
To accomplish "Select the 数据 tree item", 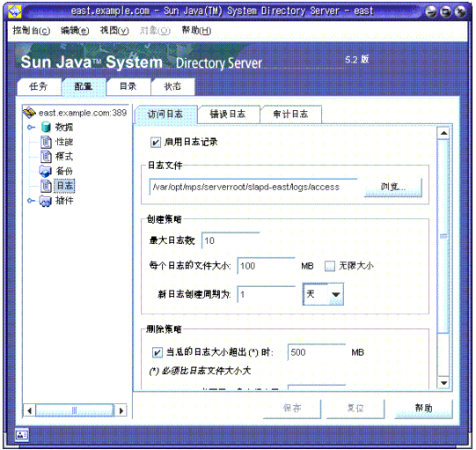I will click(x=64, y=127).
